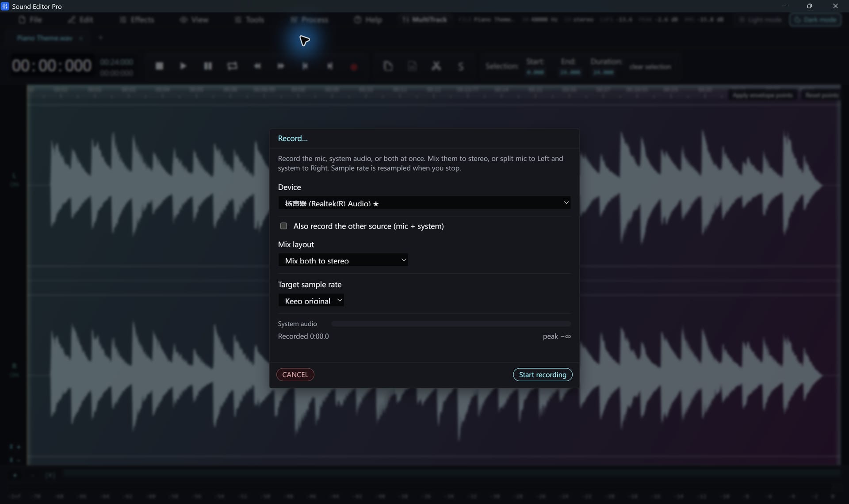Click the 00:00:000 time counter
Image resolution: width=849 pixels, height=504 pixels.
coord(52,66)
